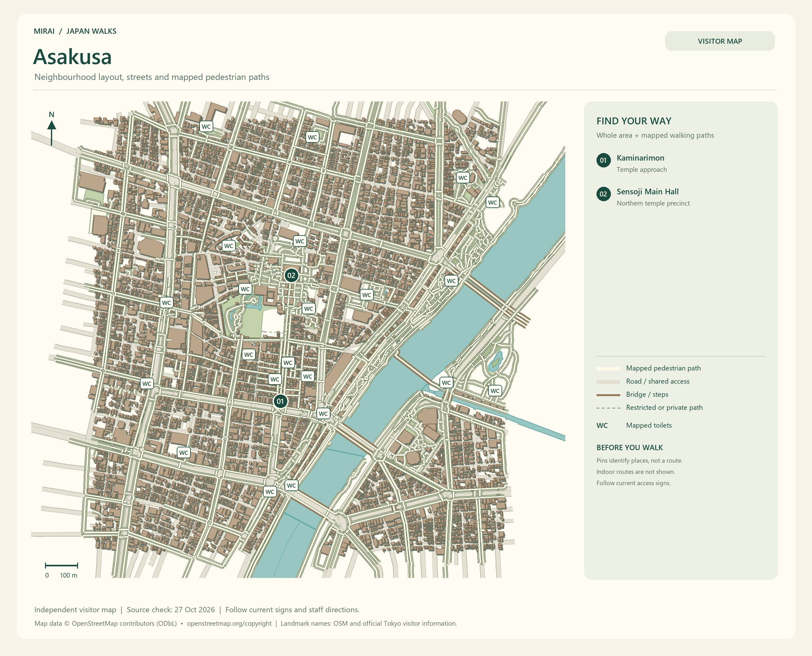Click the VISITOR MAP button
812x656 pixels.
[x=720, y=41]
